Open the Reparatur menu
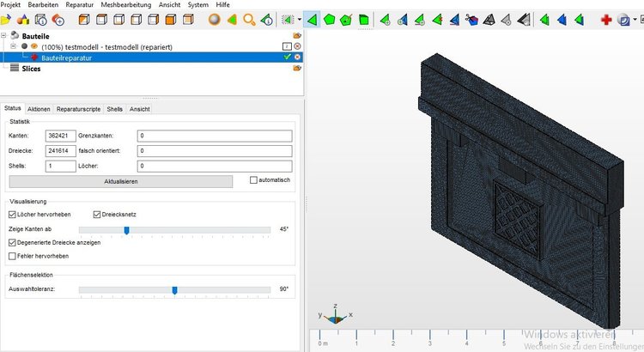This screenshot has height=352, width=644. click(80, 5)
